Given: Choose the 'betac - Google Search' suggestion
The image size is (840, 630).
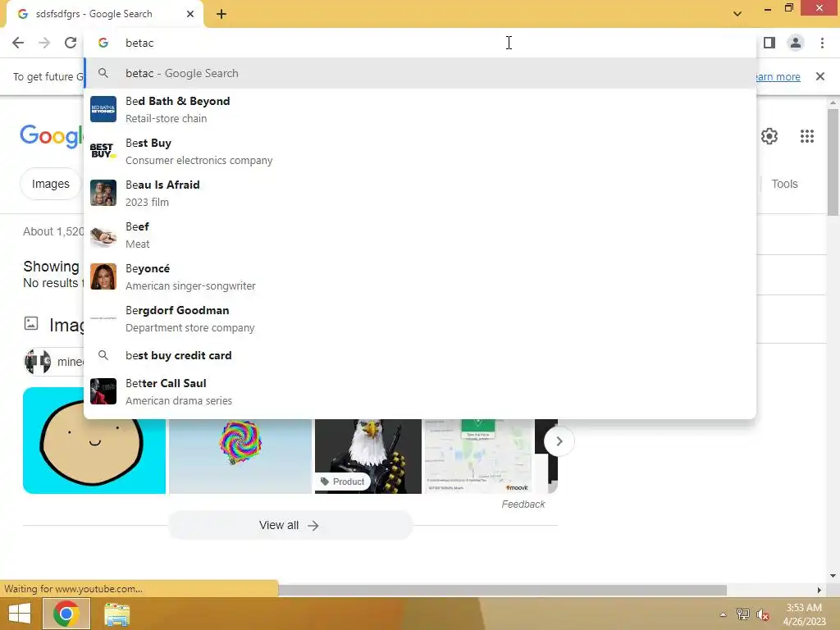Looking at the screenshot, I should tap(420, 73).
